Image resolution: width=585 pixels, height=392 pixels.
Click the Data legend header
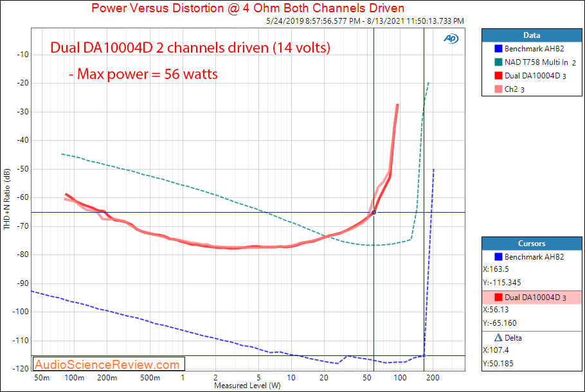(x=532, y=35)
